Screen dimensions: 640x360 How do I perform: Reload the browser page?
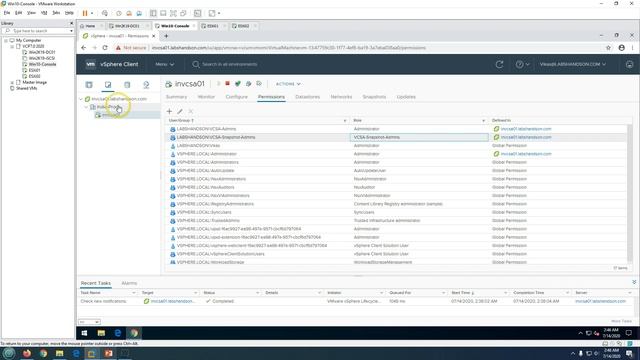[x=105, y=48]
